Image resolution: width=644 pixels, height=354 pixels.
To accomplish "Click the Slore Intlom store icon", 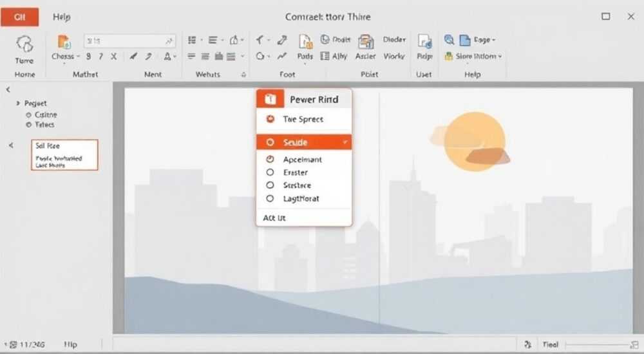I will pos(448,56).
